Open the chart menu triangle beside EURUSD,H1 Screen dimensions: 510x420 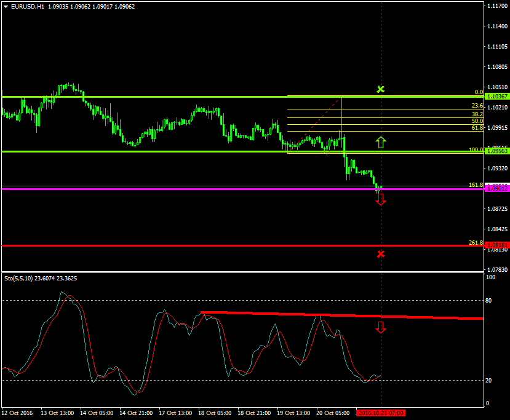pyautogui.click(x=6, y=7)
